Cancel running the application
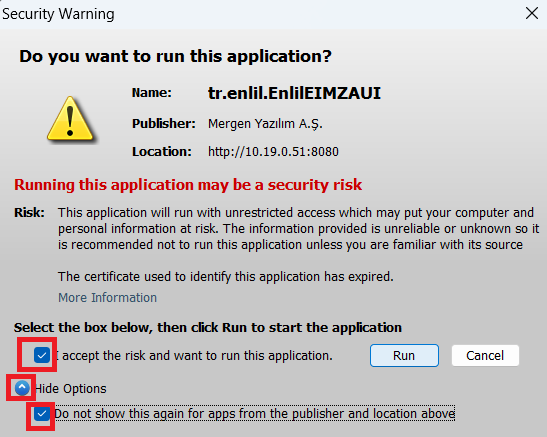This screenshot has height=437, width=547. coord(485,355)
